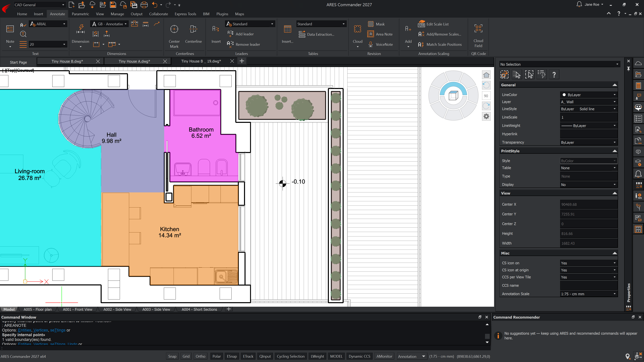This screenshot has height=362, width=644.
Task: Open the VoiceNote tool
Action: (x=370, y=44)
